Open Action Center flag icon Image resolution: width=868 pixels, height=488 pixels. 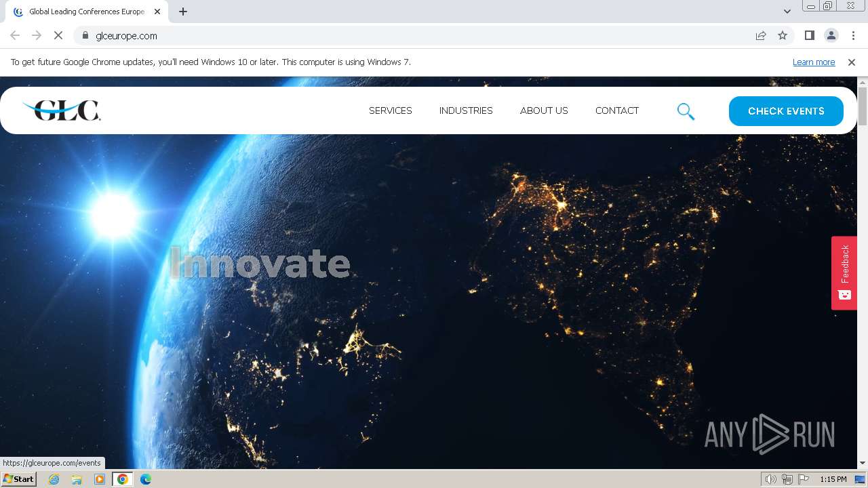pos(804,479)
